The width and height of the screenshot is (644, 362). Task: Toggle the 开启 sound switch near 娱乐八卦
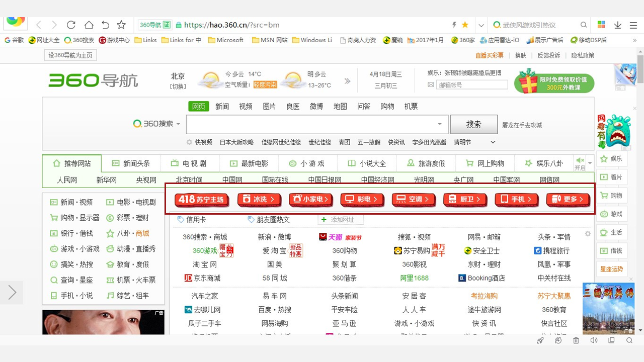(x=579, y=163)
